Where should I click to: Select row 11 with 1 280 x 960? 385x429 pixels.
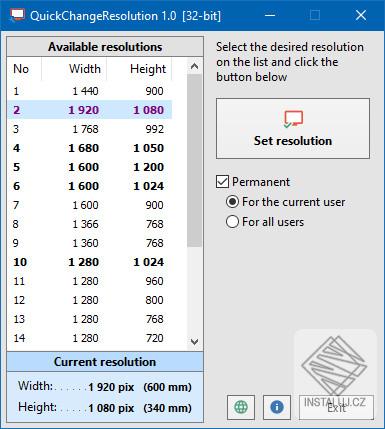point(89,281)
